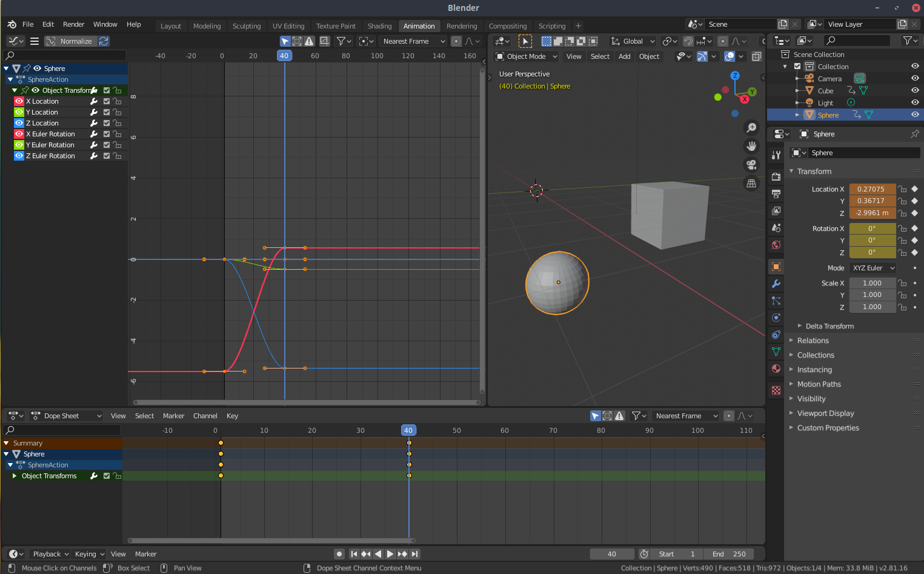Expand Object Transforms in the Dope Sheet
Viewport: 924px width, 574px height.
(15, 476)
